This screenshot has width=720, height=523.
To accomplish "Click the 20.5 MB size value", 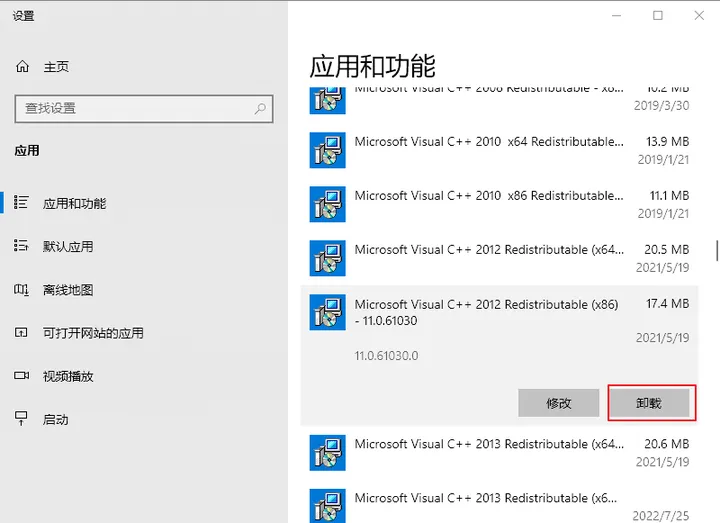I will click(667, 249).
